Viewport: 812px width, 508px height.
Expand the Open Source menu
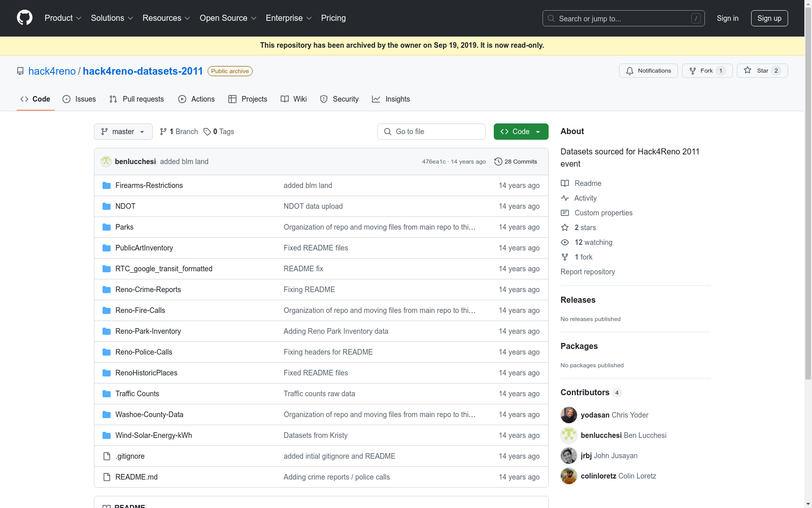pyautogui.click(x=228, y=18)
